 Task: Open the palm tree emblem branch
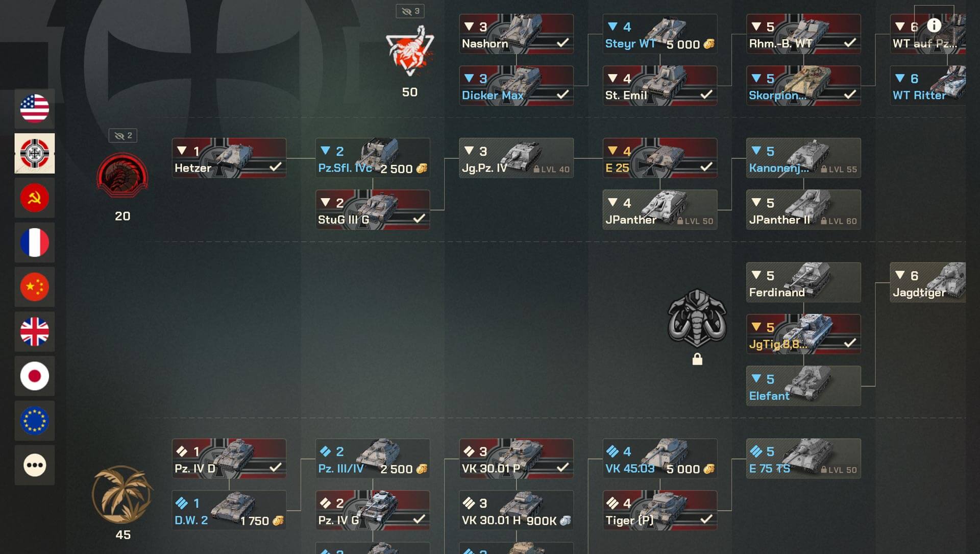click(122, 494)
